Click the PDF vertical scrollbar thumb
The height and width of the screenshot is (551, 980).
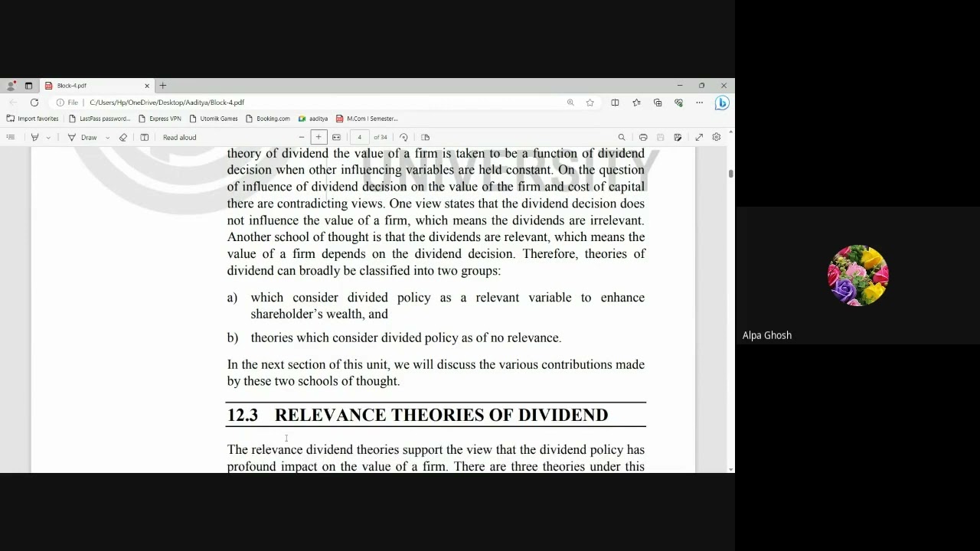click(731, 174)
